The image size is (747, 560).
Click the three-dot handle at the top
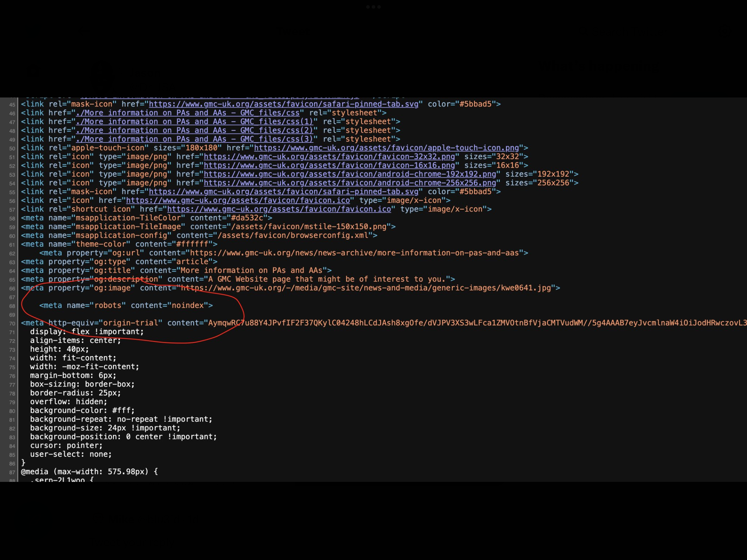373,7
